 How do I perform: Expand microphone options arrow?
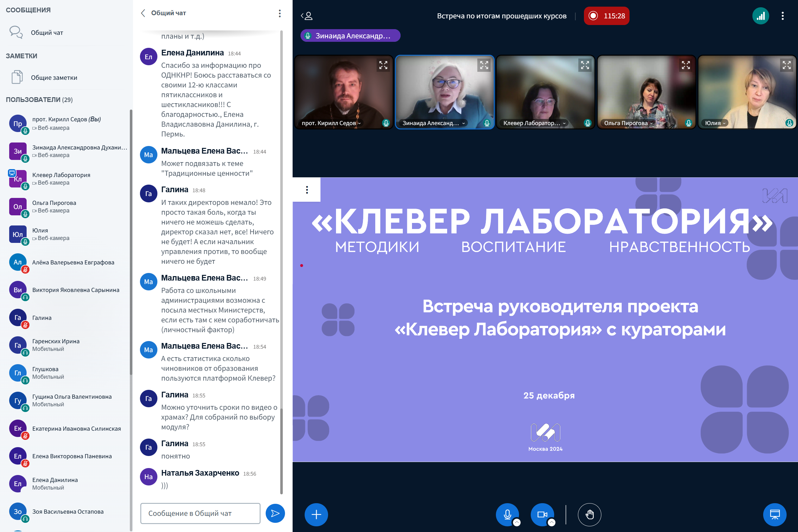click(517, 522)
